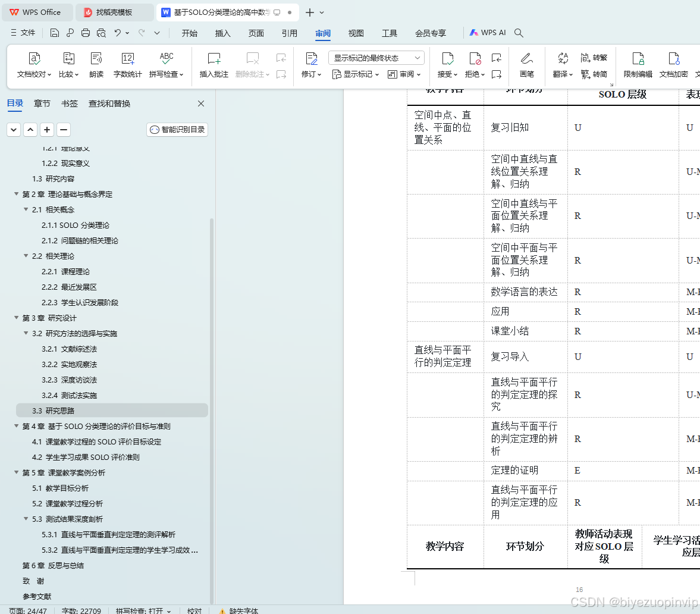Collapse the 第3章 研究设计 node

17,318
